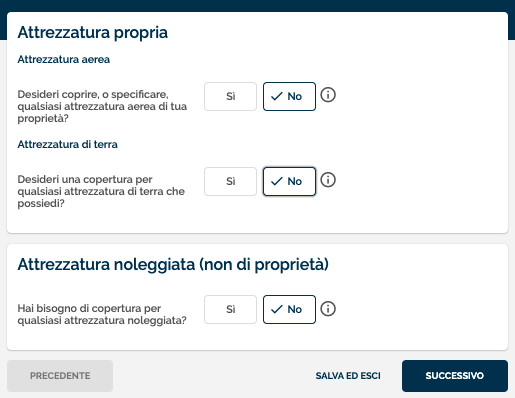Choose No for attrezzatura di terra
Image resolution: width=515 pixels, height=398 pixels.
coord(289,181)
